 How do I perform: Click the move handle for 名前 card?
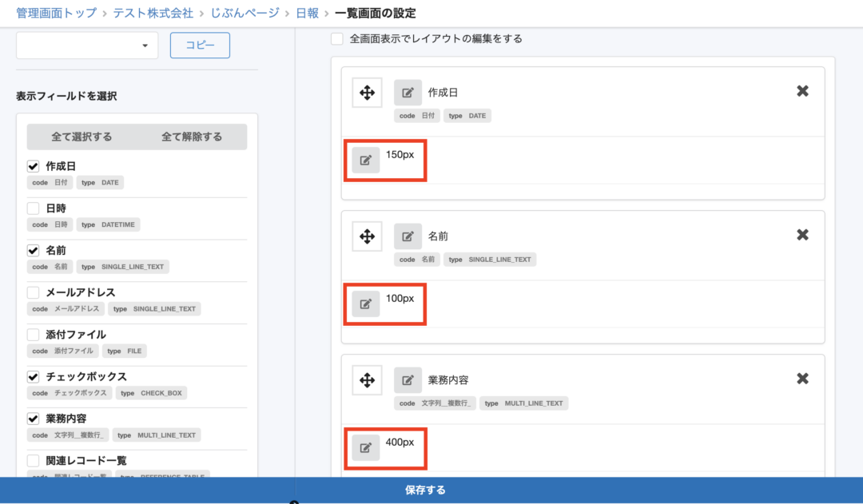[x=368, y=236]
